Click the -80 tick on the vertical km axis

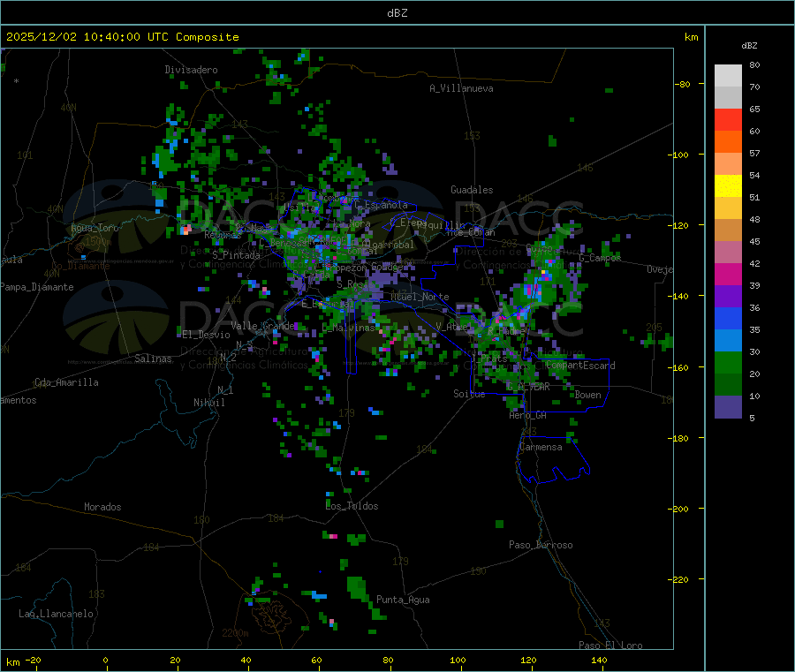pos(683,84)
